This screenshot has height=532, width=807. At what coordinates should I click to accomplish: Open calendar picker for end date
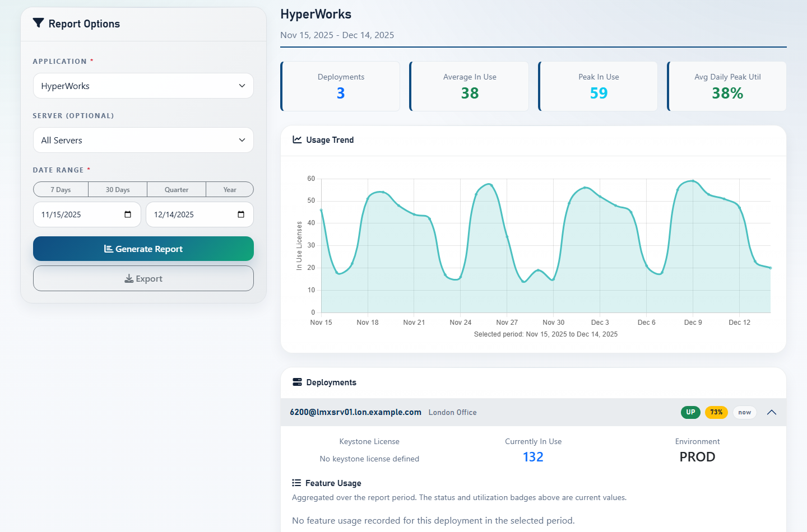[241, 214]
